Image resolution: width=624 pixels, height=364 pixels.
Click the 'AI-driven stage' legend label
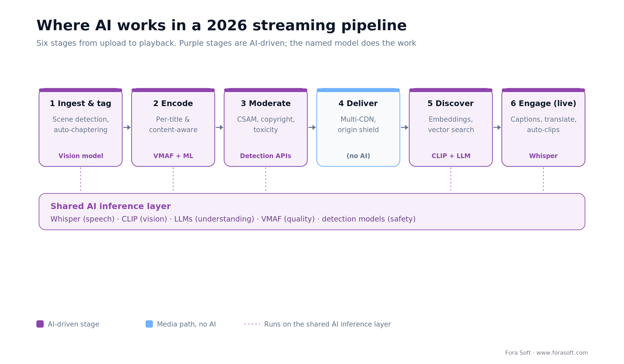74,324
